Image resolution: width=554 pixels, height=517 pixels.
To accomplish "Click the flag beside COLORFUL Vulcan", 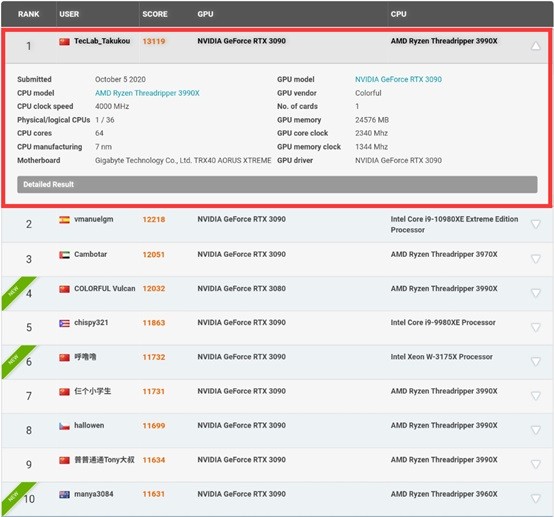I will click(64, 289).
